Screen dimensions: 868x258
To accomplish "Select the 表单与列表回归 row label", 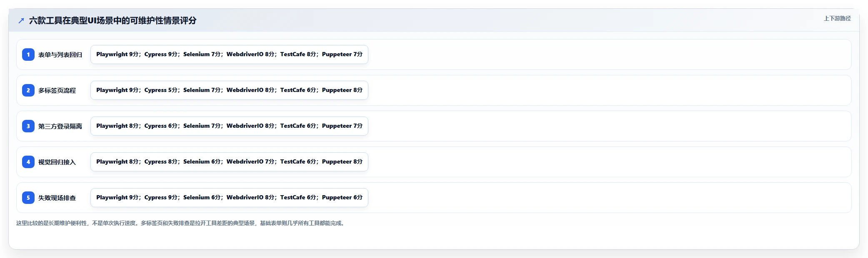I will click(x=60, y=55).
